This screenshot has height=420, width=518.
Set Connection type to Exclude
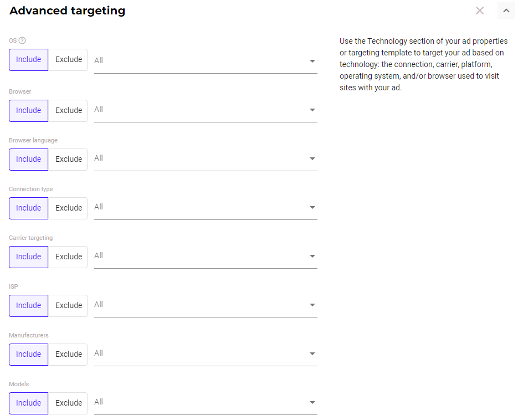pos(69,208)
